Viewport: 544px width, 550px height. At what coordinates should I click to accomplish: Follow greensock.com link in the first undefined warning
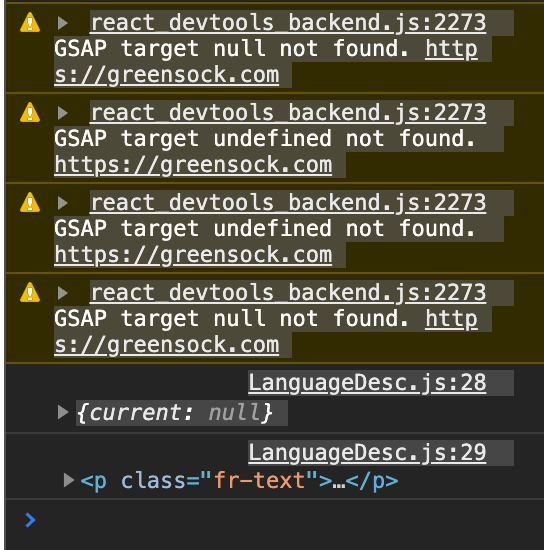193,165
